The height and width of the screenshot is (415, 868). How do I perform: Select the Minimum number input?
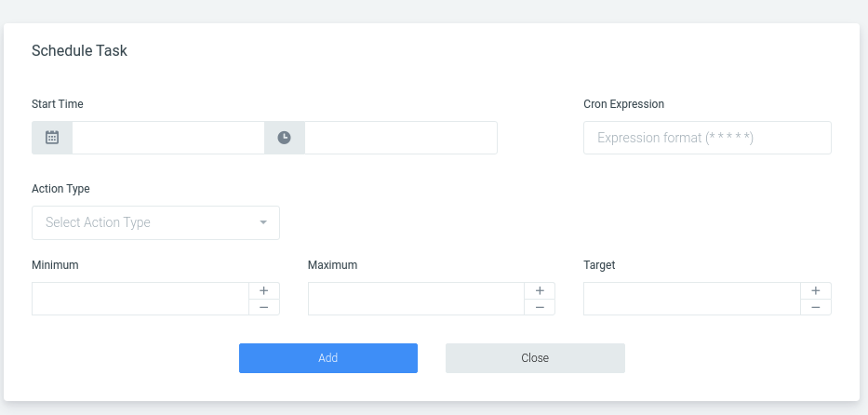pyautogui.click(x=140, y=299)
